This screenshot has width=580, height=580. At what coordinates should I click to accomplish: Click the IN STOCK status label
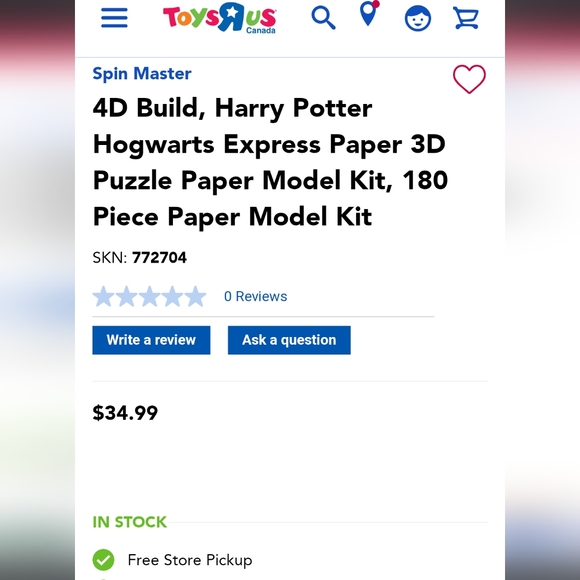pos(129,522)
